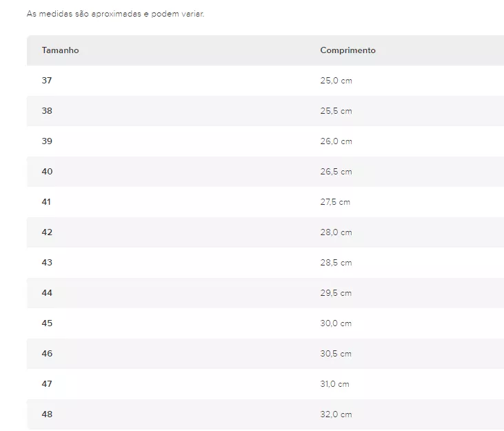
Task: Click size 45 cell
Action: tap(47, 323)
